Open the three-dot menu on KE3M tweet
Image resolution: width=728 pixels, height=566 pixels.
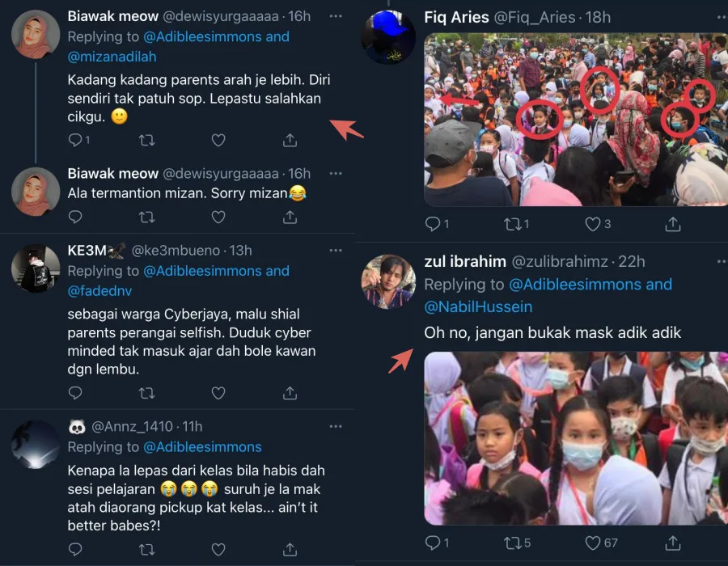click(x=335, y=251)
